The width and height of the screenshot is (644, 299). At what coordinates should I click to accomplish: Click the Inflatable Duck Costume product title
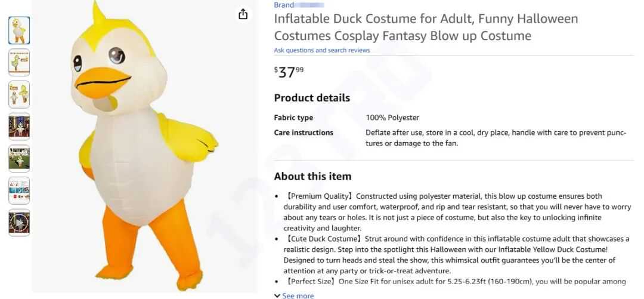pyautogui.click(x=426, y=27)
